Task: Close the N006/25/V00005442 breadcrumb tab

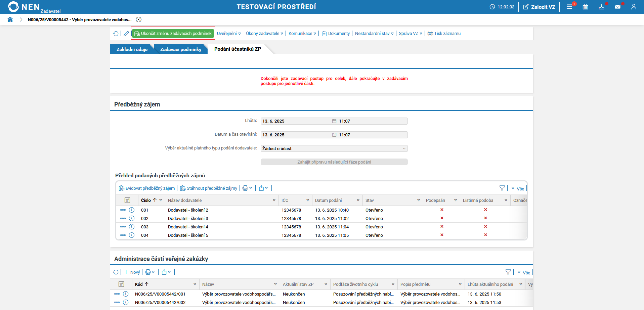Action: point(139,19)
